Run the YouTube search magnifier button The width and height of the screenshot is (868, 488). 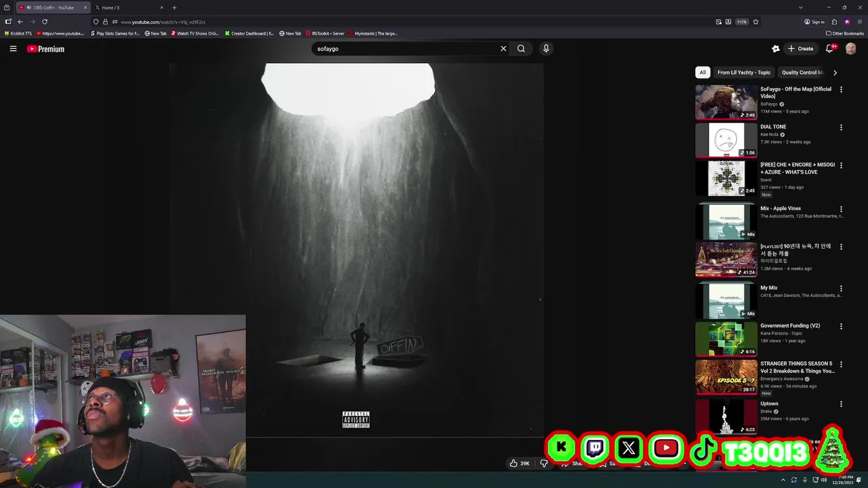(x=521, y=49)
